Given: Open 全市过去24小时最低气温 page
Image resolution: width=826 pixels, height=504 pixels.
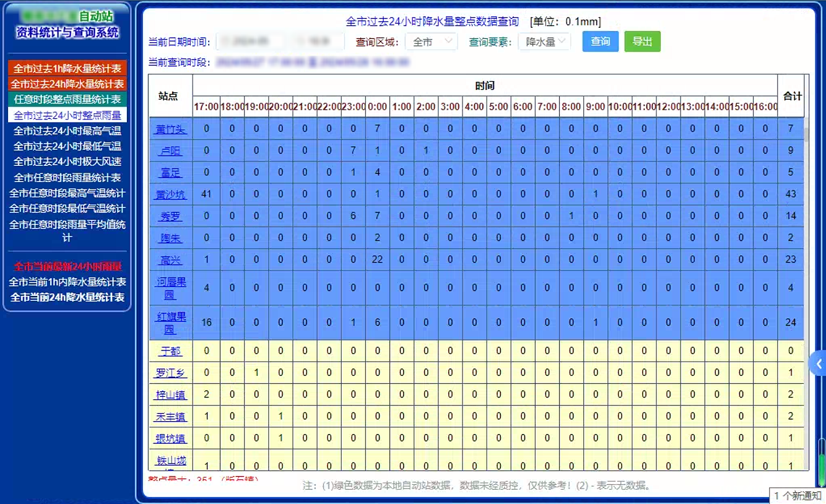Looking at the screenshot, I should tap(67, 146).
